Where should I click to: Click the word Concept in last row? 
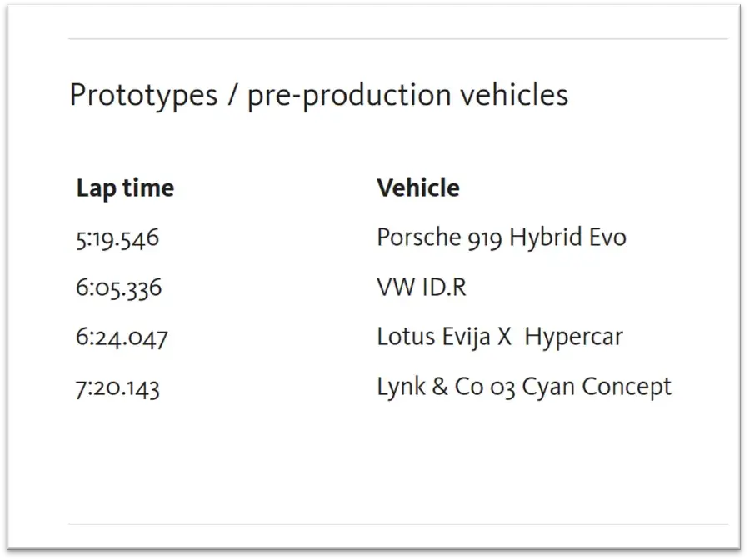pyautogui.click(x=627, y=387)
